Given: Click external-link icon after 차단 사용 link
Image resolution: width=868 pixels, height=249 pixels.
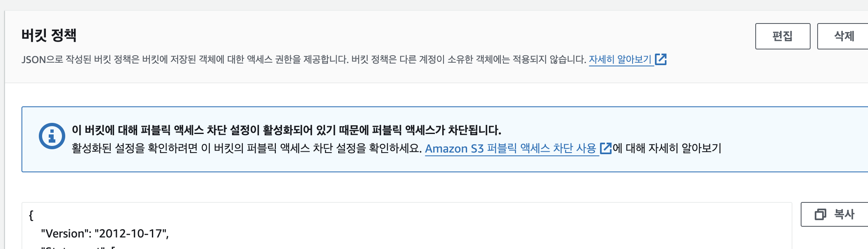Looking at the screenshot, I should tap(606, 148).
